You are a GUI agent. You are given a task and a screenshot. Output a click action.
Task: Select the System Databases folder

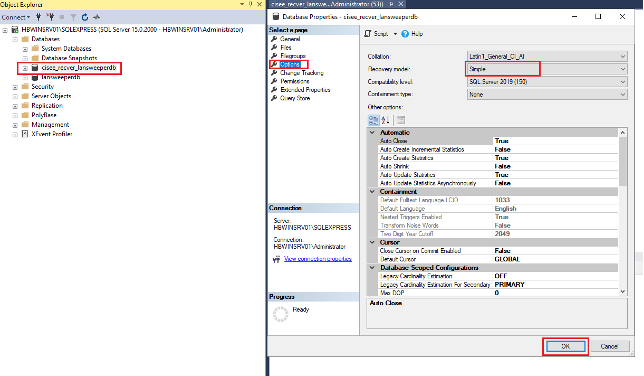66,48
